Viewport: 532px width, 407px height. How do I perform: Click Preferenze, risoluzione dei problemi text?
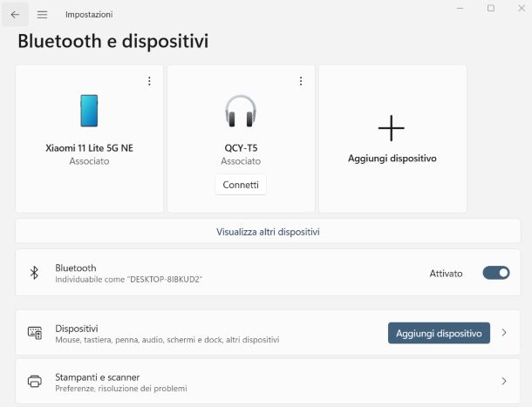[120, 389]
